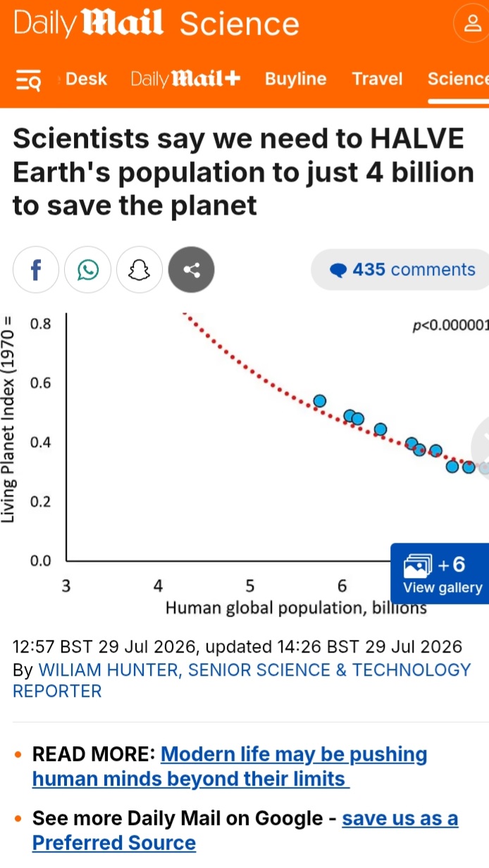
Task: Share article via WhatsApp icon
Action: click(88, 270)
